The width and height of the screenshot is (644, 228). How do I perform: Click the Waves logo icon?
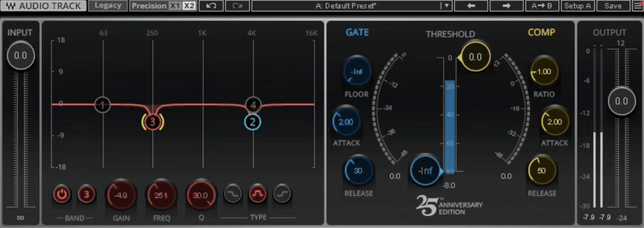11,6
